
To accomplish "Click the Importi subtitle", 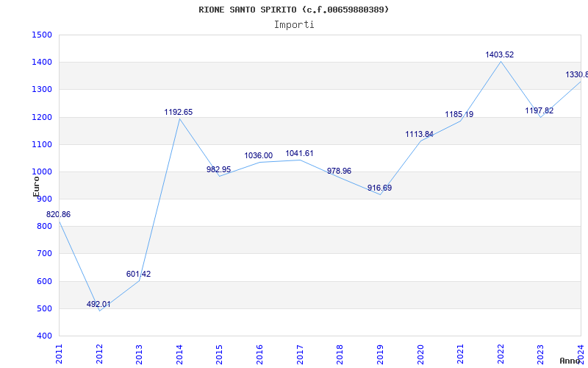I will click(x=294, y=25).
